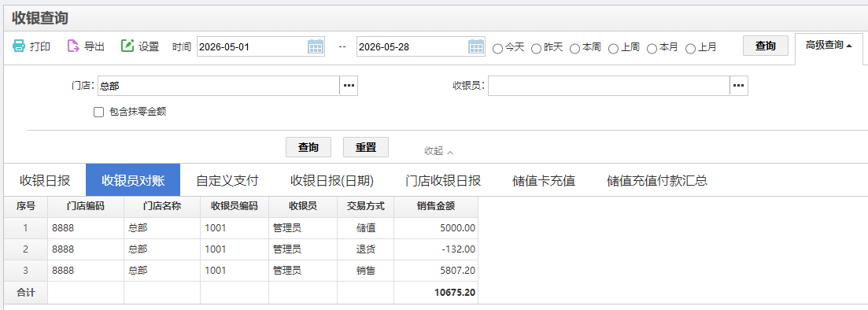
Task: Click the 合计 total row label
Action: 25,292
